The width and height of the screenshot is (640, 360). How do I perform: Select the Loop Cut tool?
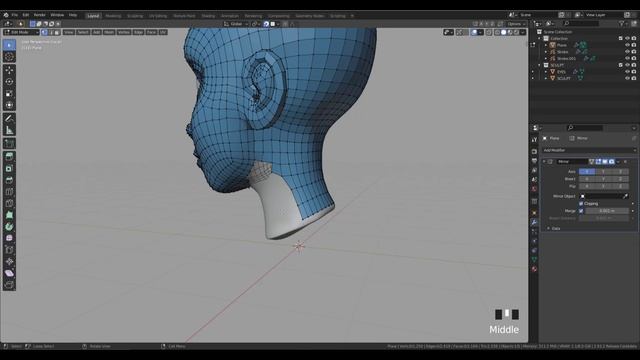pyautogui.click(x=9, y=192)
